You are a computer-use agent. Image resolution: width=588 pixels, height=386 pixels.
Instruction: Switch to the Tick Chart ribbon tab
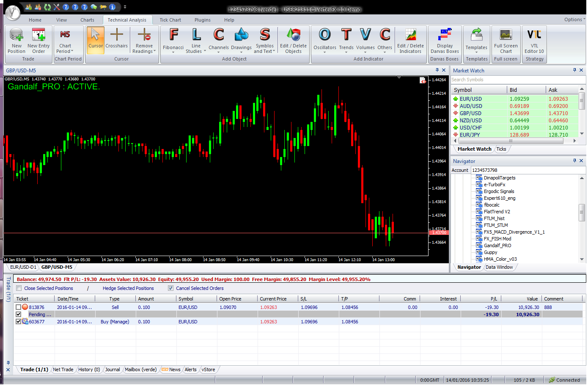point(170,19)
